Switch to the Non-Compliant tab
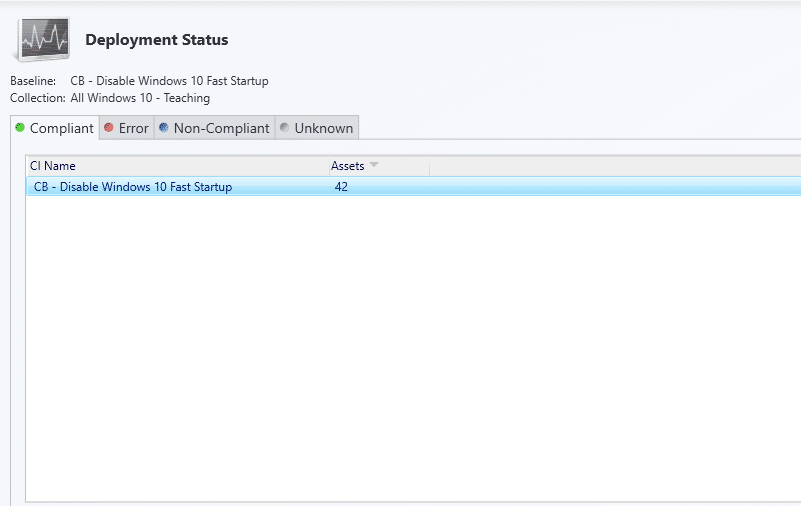The width and height of the screenshot is (801, 506). point(215,128)
